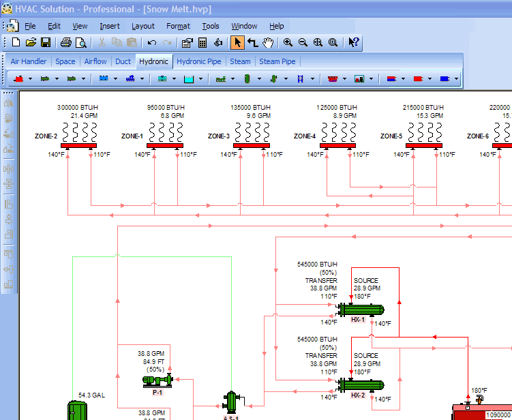Screen dimensions: 512x420
Task: Select the red snow melt coil icon
Action: point(333,78)
